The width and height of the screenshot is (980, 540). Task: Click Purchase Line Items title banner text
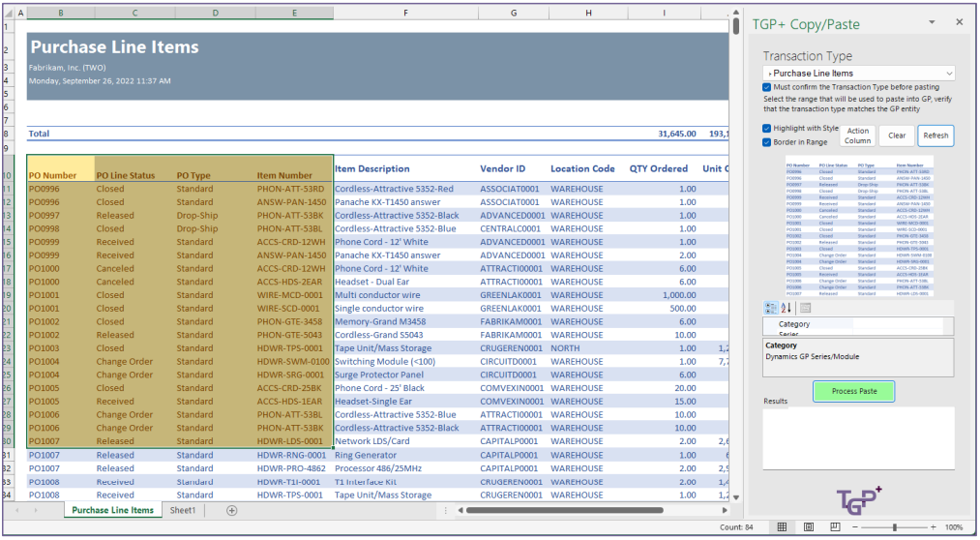point(114,46)
